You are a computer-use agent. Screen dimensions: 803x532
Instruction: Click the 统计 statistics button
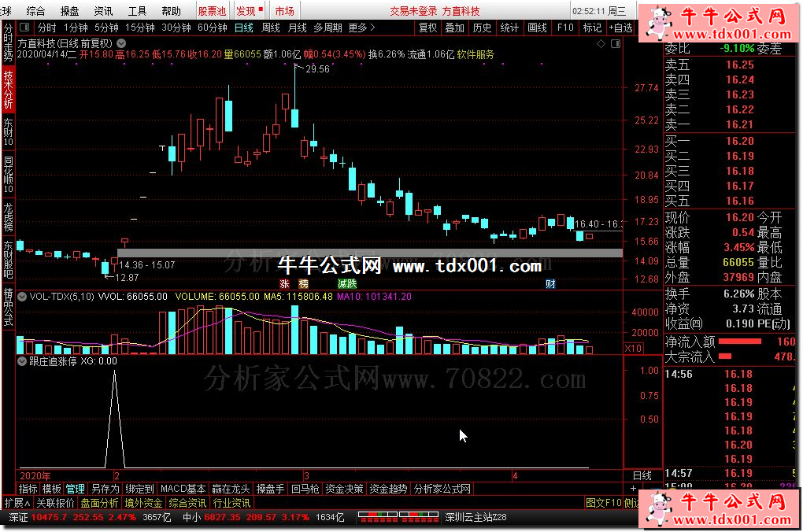coord(509,28)
